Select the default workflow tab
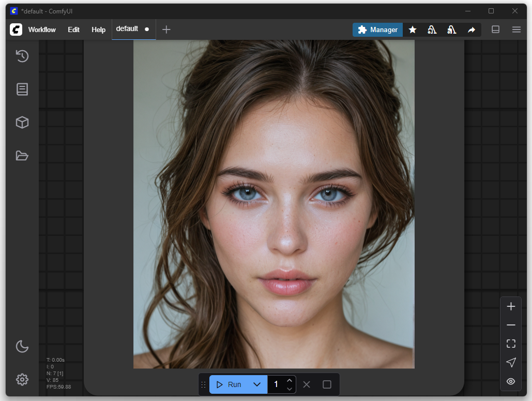The image size is (532, 401). coord(127,29)
